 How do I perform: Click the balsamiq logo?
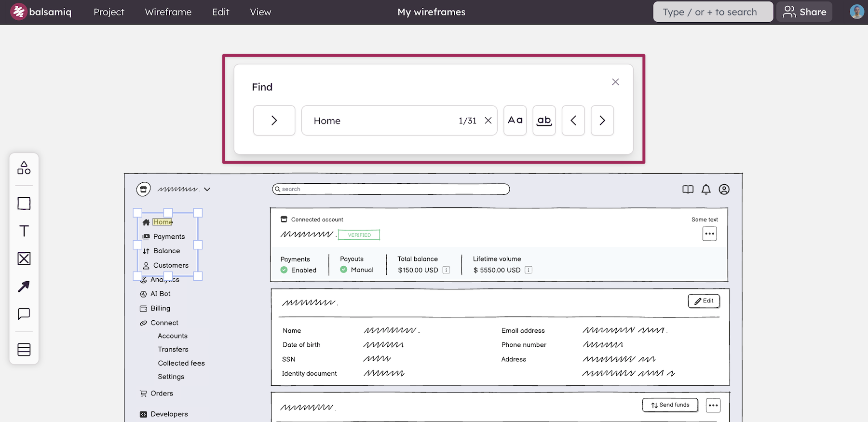point(41,12)
